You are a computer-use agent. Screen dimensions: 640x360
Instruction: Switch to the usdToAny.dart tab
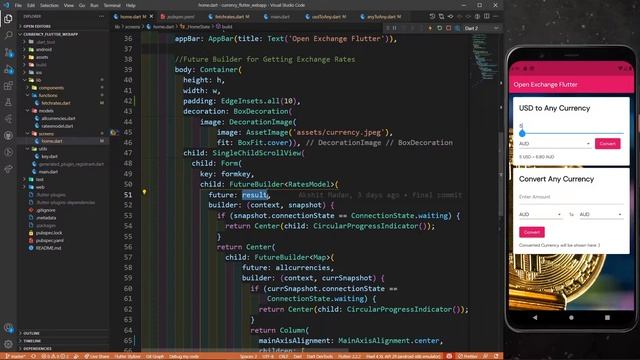coord(326,17)
